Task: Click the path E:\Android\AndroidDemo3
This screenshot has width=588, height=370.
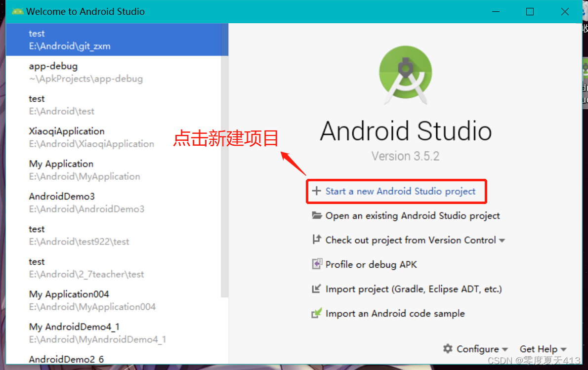Action: click(86, 209)
